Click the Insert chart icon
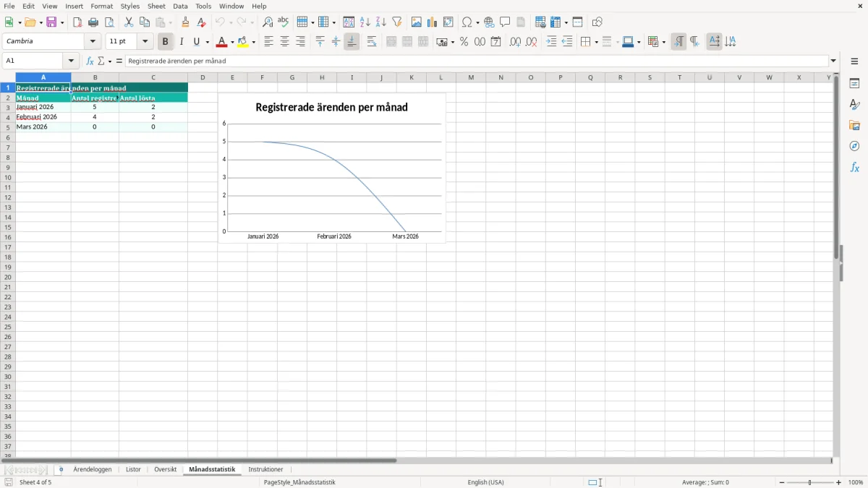 coord(433,22)
